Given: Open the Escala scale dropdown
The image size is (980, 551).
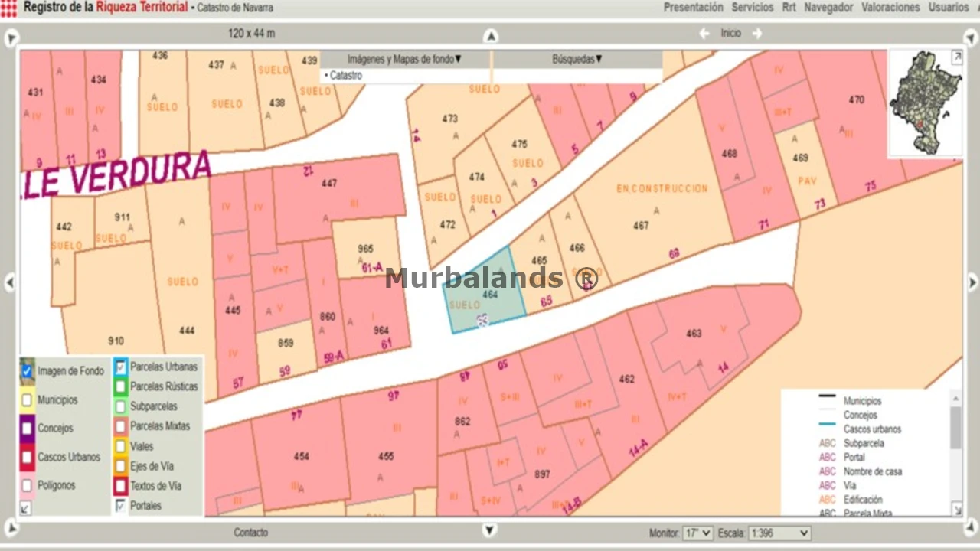Looking at the screenshot, I should [779, 533].
